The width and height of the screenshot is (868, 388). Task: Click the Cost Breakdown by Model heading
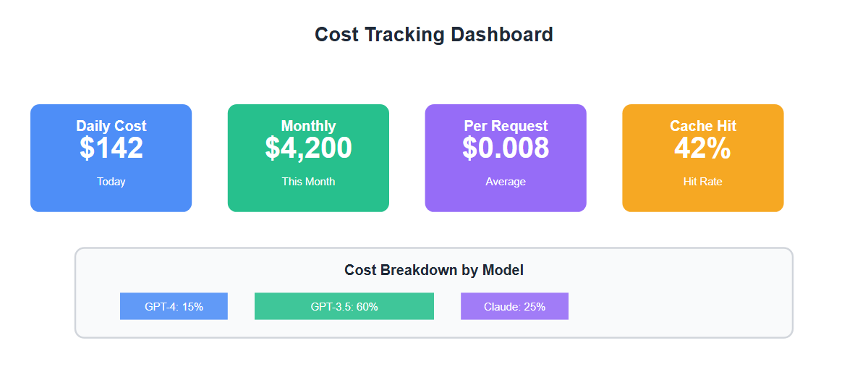click(x=434, y=270)
